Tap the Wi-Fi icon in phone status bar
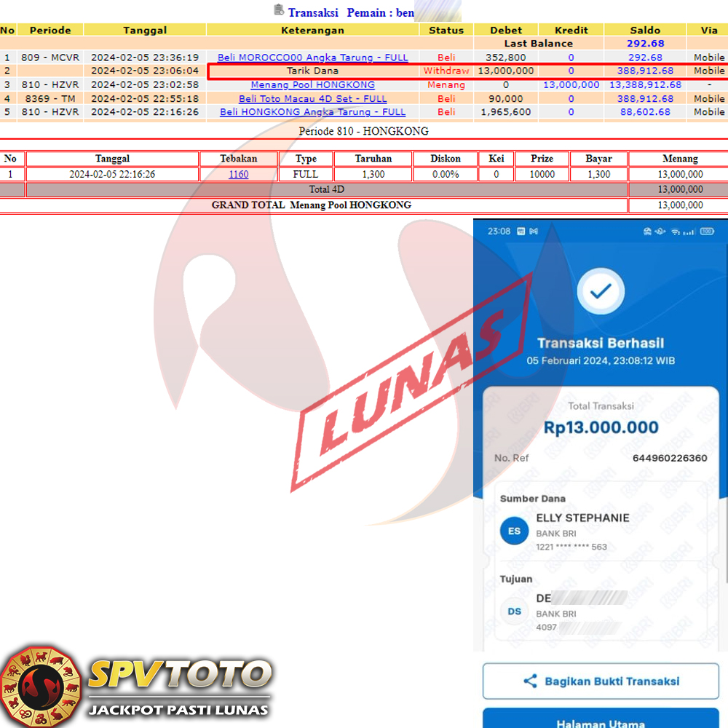The width and height of the screenshot is (728, 728). (x=677, y=232)
